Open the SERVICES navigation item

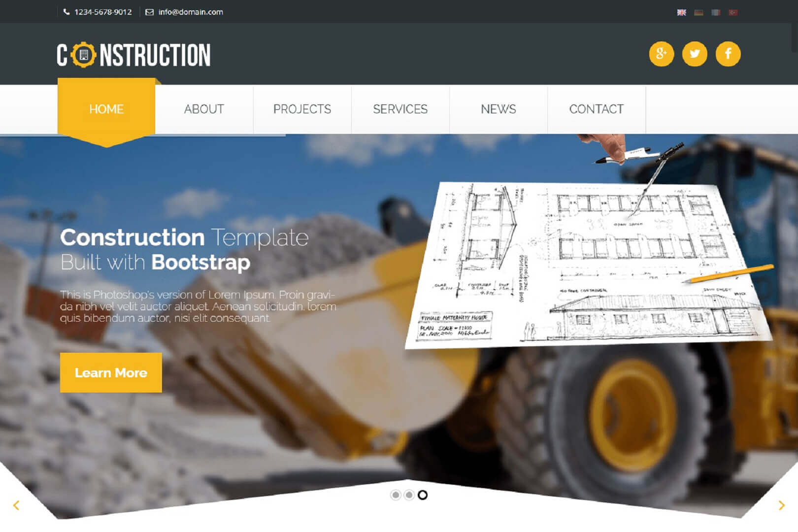[x=400, y=109]
